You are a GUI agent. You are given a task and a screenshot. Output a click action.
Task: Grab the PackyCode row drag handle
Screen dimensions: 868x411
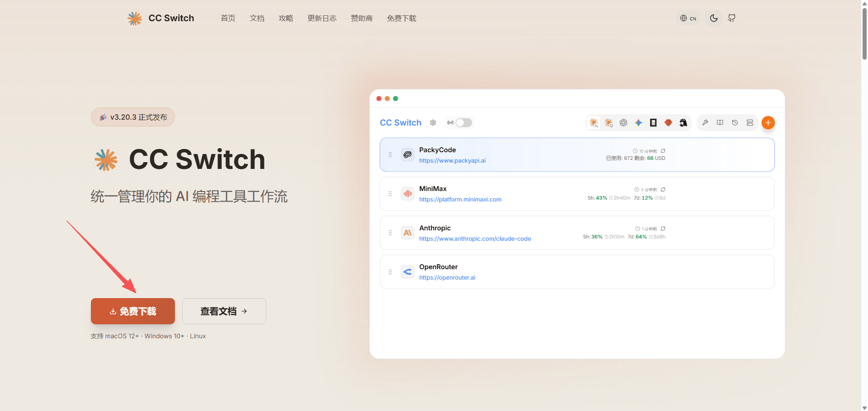tap(390, 154)
